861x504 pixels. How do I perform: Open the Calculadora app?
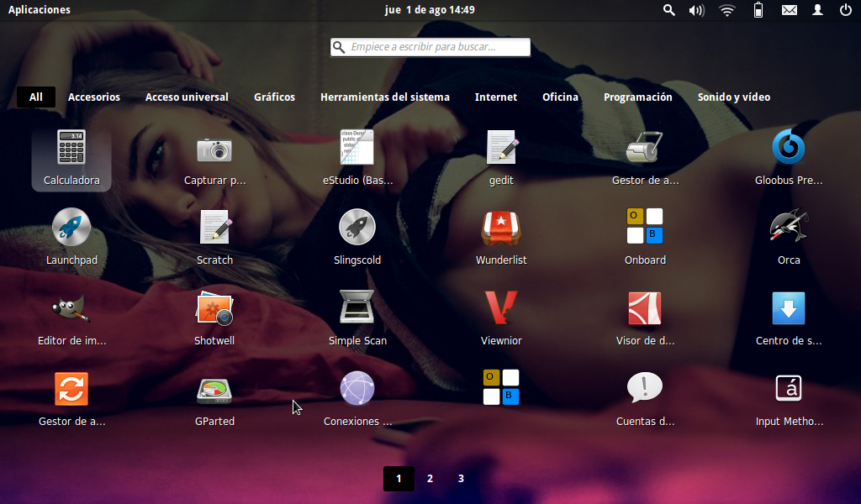tap(71, 158)
